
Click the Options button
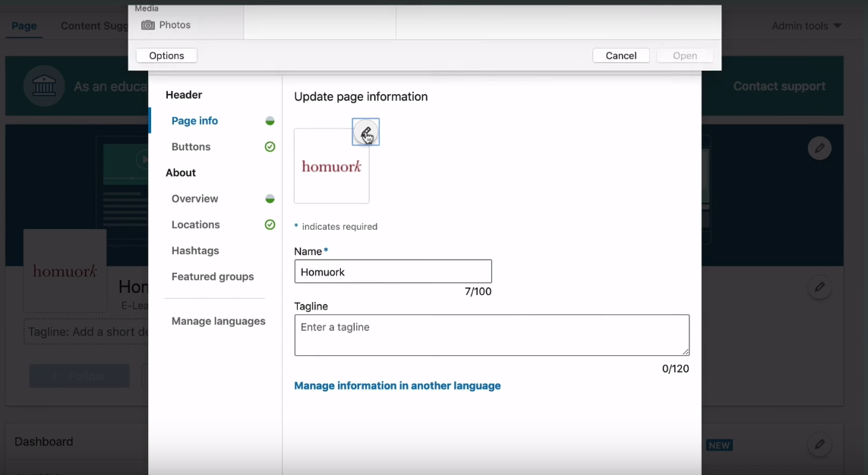[x=166, y=55]
